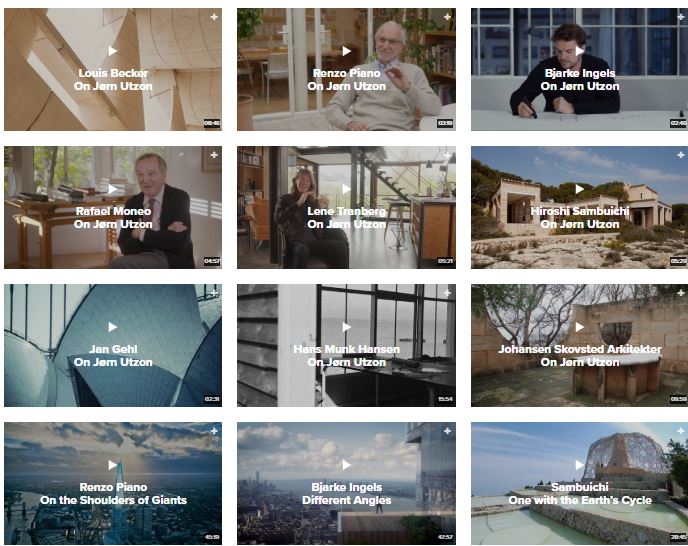688x546 pixels.
Task: Play the Louis Becker On Jørn Utzon video
Action: click(x=113, y=51)
